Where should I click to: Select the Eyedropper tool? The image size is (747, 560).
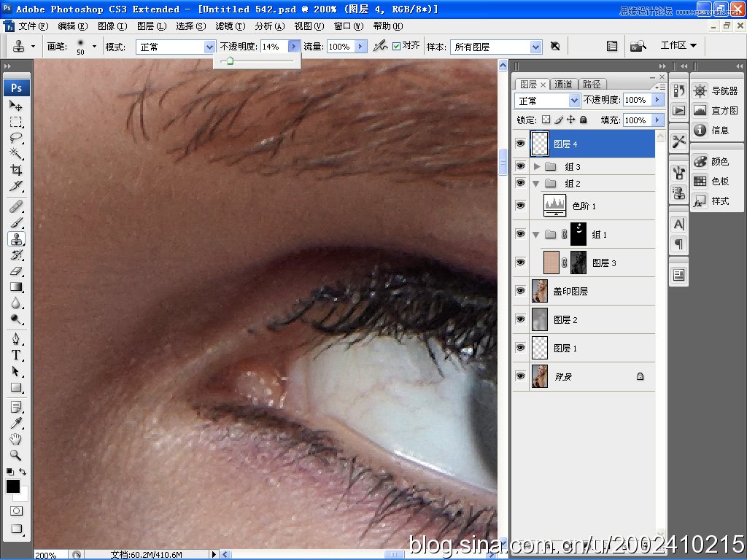pyautogui.click(x=16, y=424)
